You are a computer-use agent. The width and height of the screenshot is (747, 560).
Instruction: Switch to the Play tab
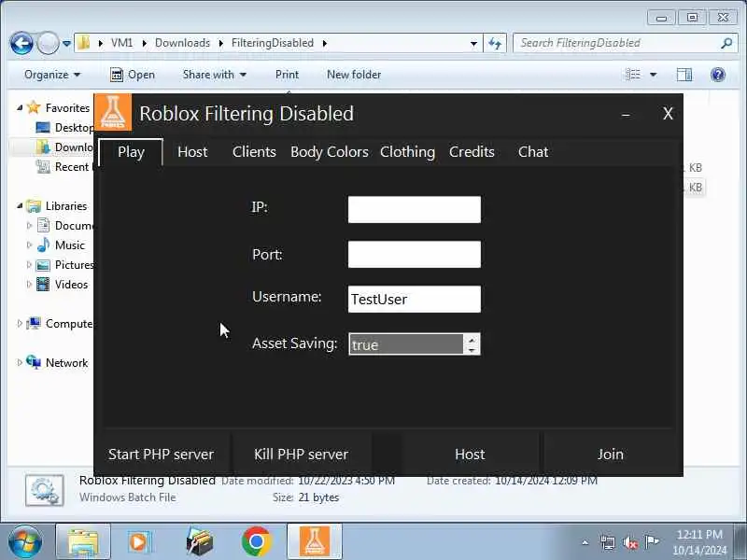point(131,152)
